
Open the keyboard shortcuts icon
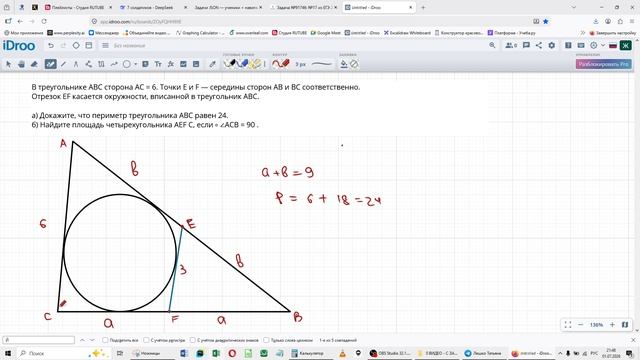[581, 46]
